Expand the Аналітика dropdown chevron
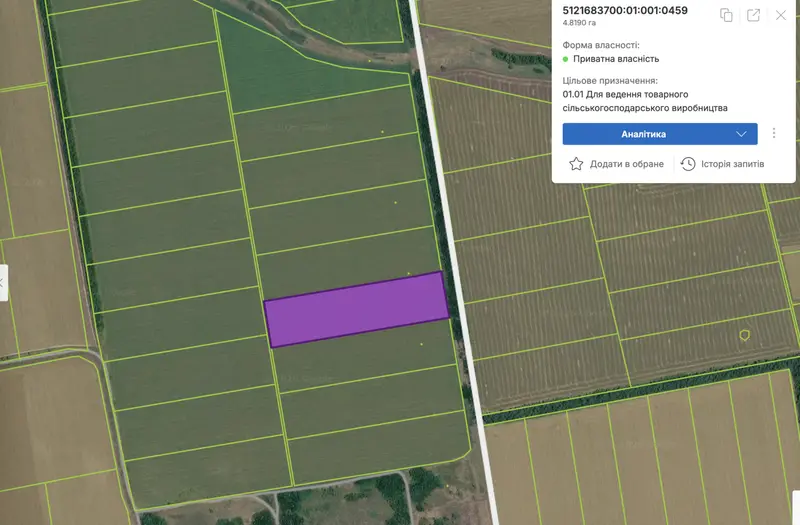800x525 pixels. pos(741,134)
